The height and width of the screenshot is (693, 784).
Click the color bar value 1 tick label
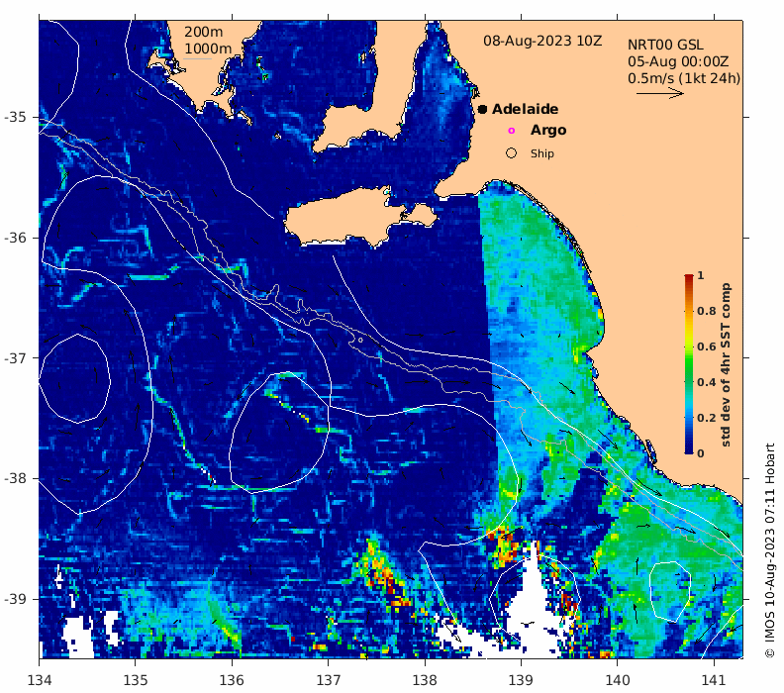(701, 275)
